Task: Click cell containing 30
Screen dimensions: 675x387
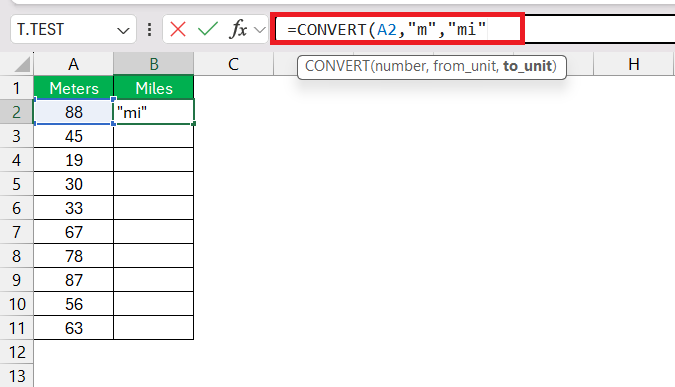Action: 74,184
